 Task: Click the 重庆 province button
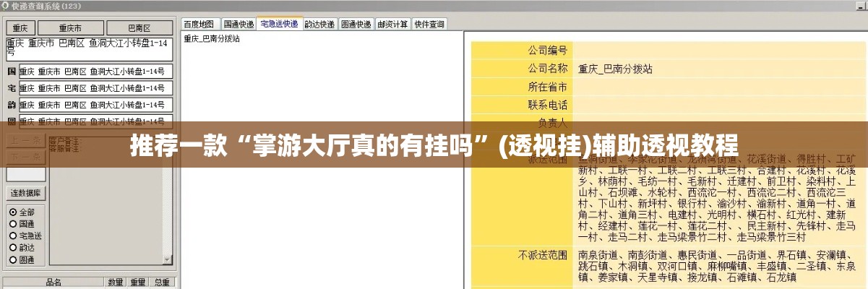tap(20, 28)
